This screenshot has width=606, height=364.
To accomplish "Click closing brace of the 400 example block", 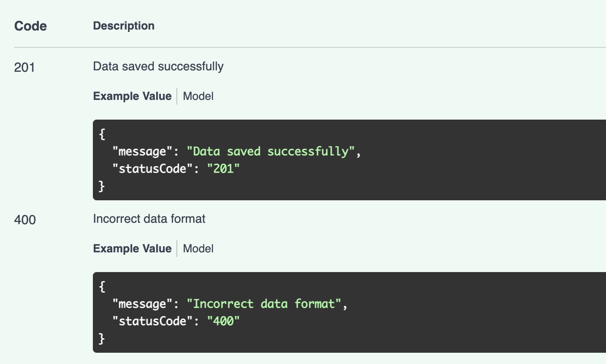I will [x=102, y=338].
